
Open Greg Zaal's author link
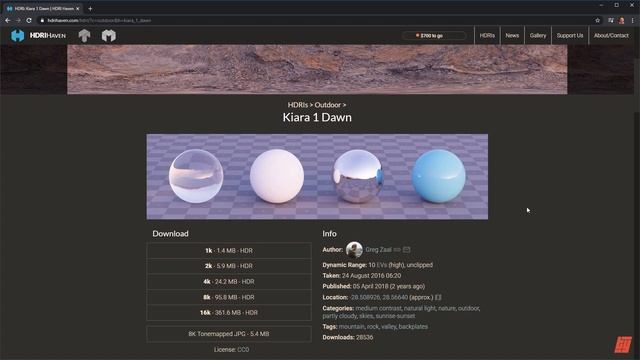[x=378, y=250]
